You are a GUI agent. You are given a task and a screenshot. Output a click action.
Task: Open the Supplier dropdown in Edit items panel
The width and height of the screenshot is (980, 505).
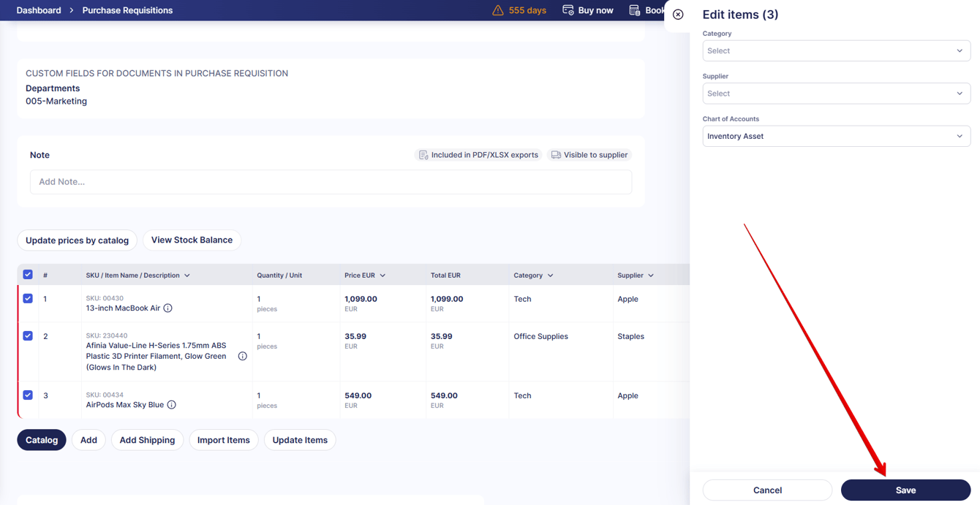[x=836, y=93]
